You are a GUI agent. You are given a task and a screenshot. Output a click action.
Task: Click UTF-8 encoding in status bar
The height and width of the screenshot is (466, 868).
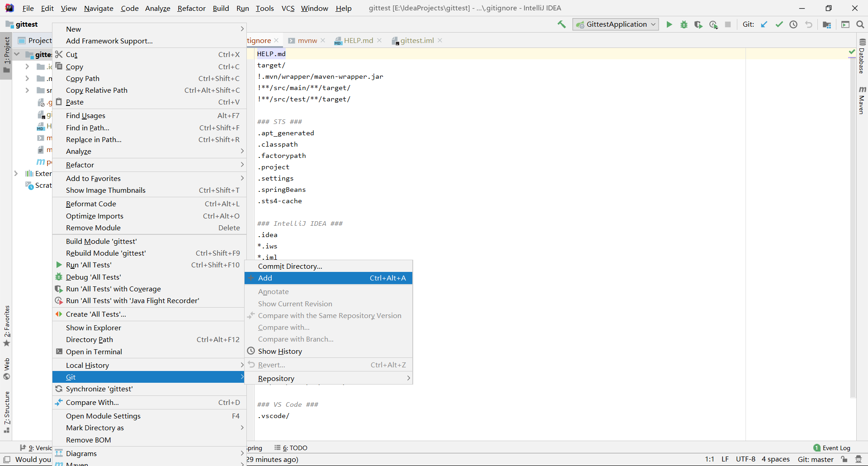coord(745,459)
